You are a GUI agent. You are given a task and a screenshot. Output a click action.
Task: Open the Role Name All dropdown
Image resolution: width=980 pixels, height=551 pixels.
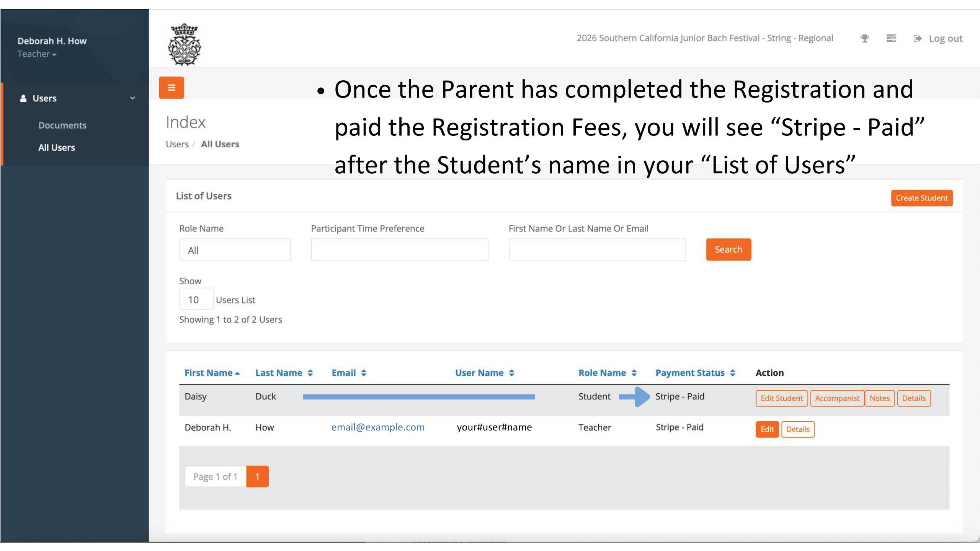point(235,250)
